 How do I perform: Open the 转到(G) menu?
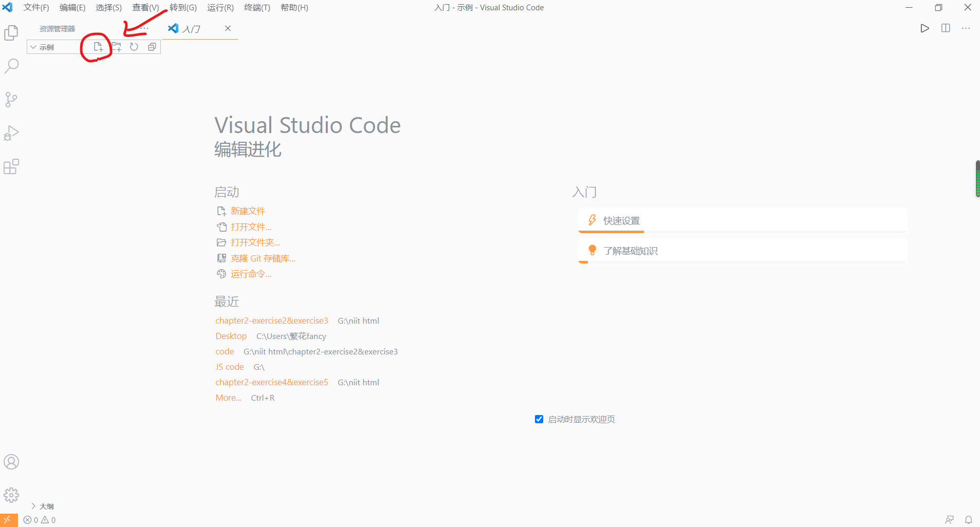point(183,8)
